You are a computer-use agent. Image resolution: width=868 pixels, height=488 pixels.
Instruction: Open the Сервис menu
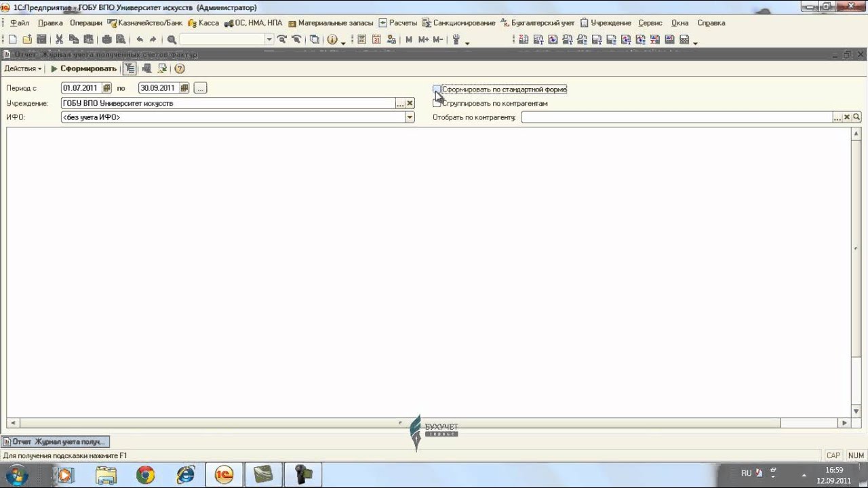pyautogui.click(x=650, y=23)
